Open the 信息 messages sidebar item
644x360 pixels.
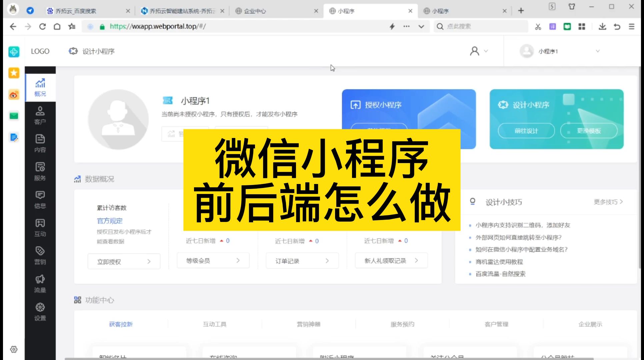coord(40,200)
